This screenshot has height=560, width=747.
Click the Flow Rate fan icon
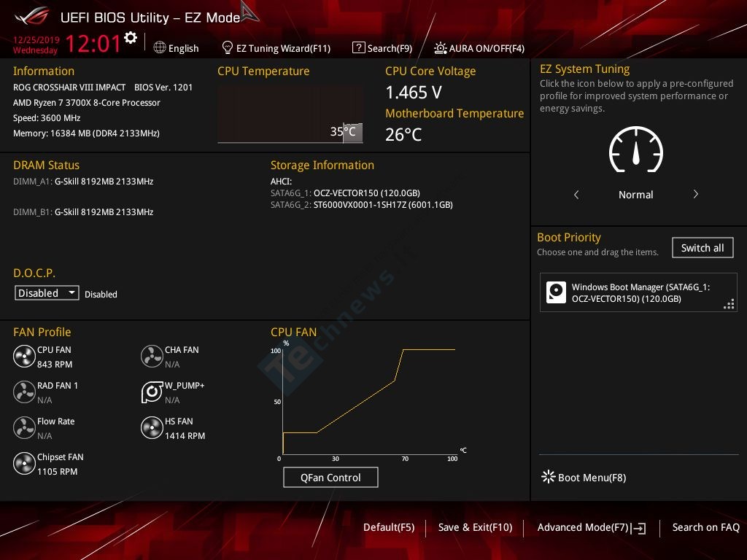click(24, 427)
